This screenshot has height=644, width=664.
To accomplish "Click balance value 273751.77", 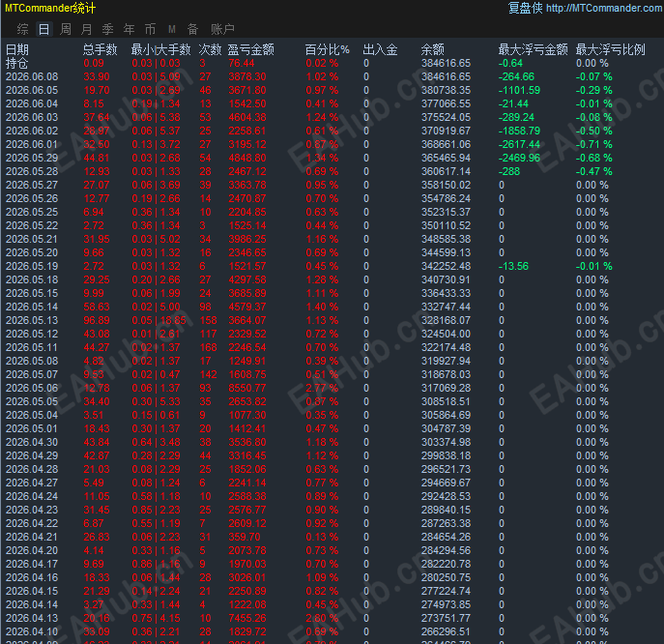I will [446, 618].
